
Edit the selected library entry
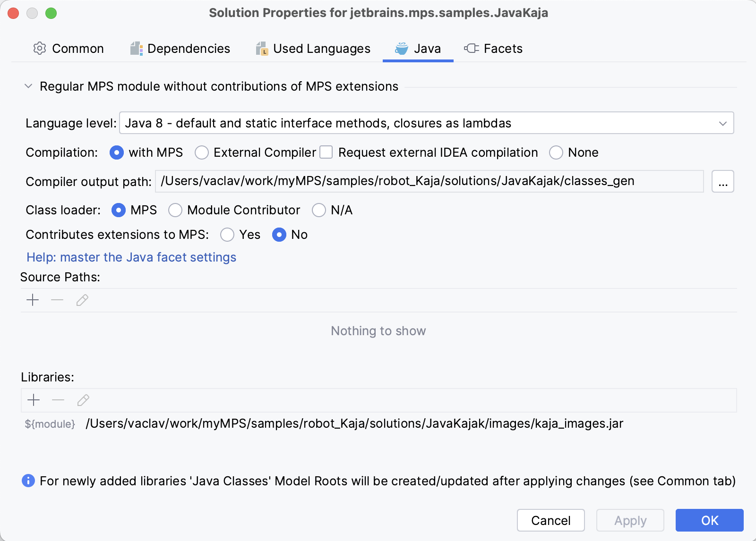click(83, 400)
